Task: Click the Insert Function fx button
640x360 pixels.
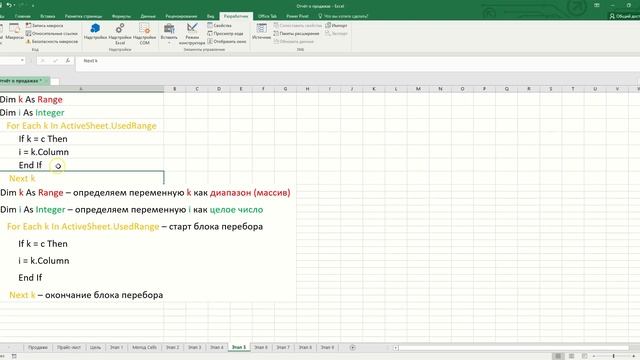Action: (68, 60)
